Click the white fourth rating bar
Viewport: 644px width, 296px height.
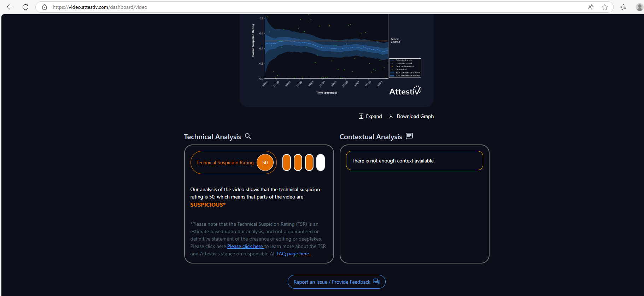pos(321,162)
